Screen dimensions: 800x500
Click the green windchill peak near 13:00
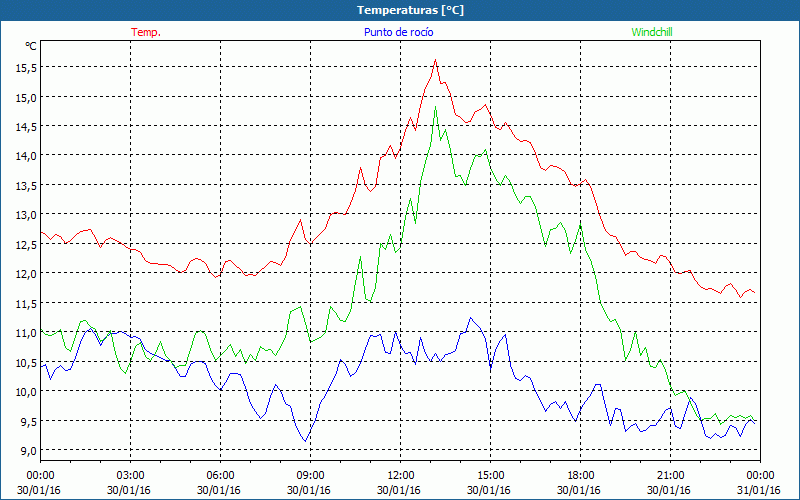[x=435, y=107]
